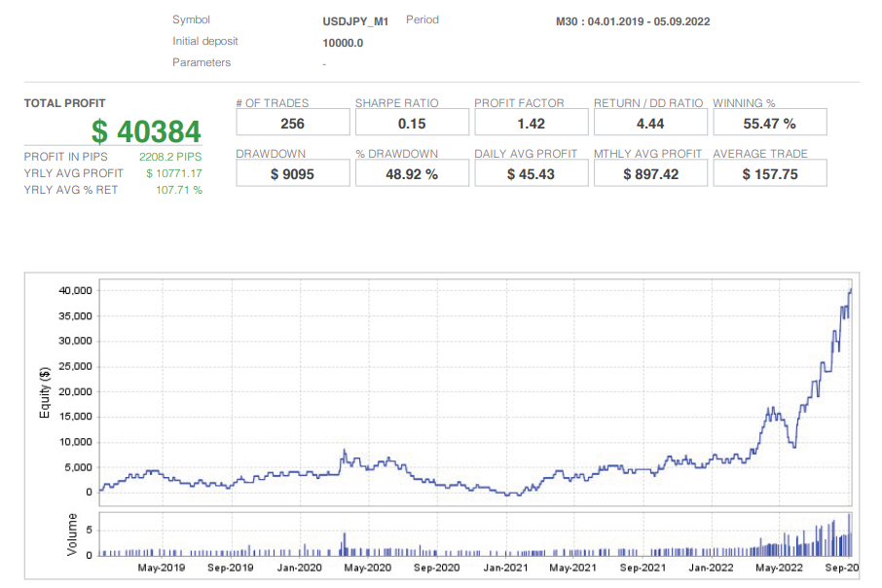Click the RETURN / DD RATIO value 4.44
The height and width of the screenshot is (588, 882).
[x=650, y=122]
